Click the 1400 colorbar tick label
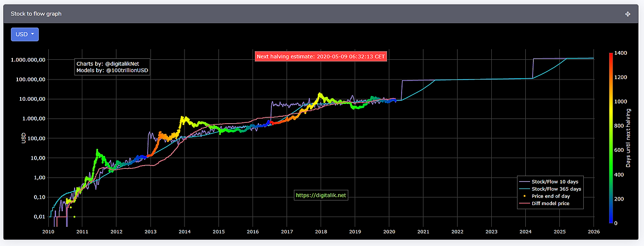The height and width of the screenshot is (246, 644). tap(621, 53)
